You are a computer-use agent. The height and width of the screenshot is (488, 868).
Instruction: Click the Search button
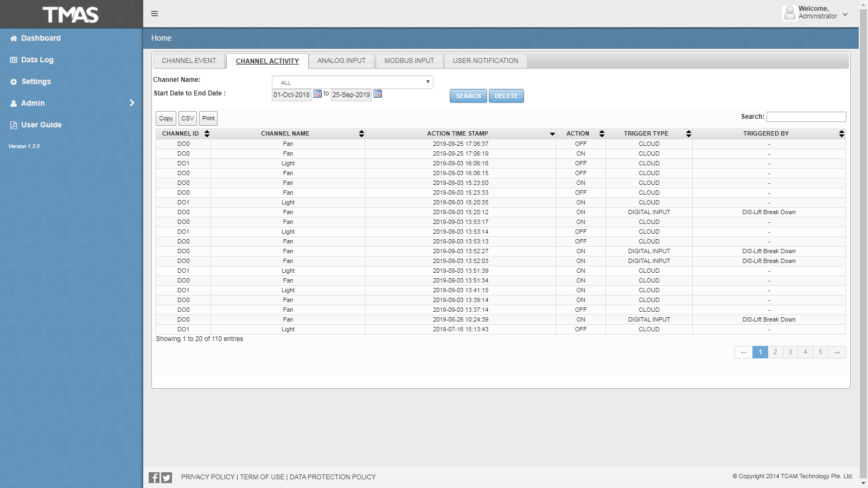pos(468,96)
